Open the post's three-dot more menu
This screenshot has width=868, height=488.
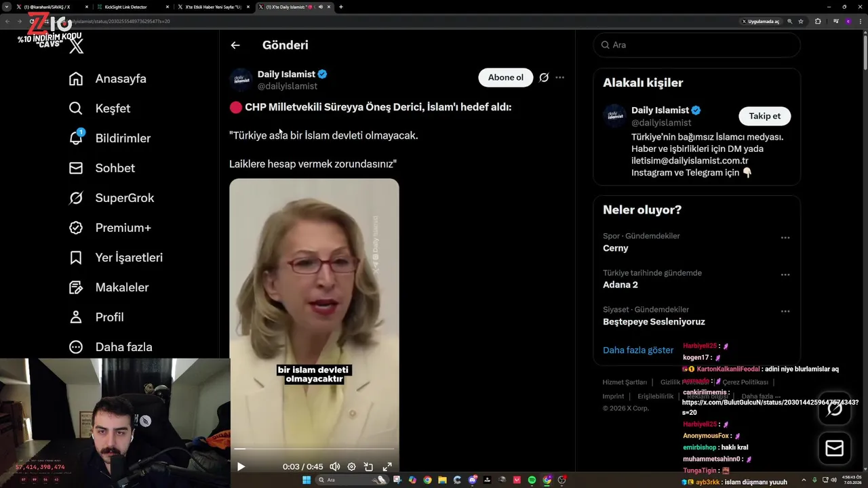[x=559, y=77]
